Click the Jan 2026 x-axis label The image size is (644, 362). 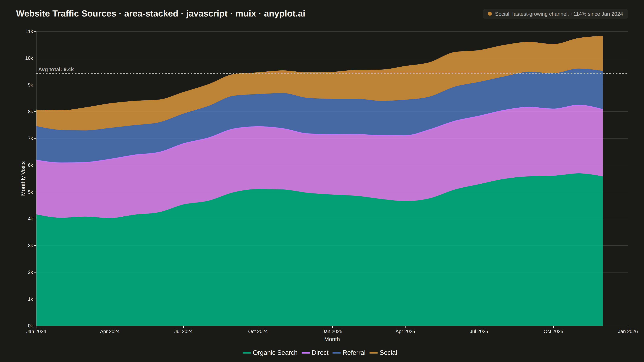(628, 331)
